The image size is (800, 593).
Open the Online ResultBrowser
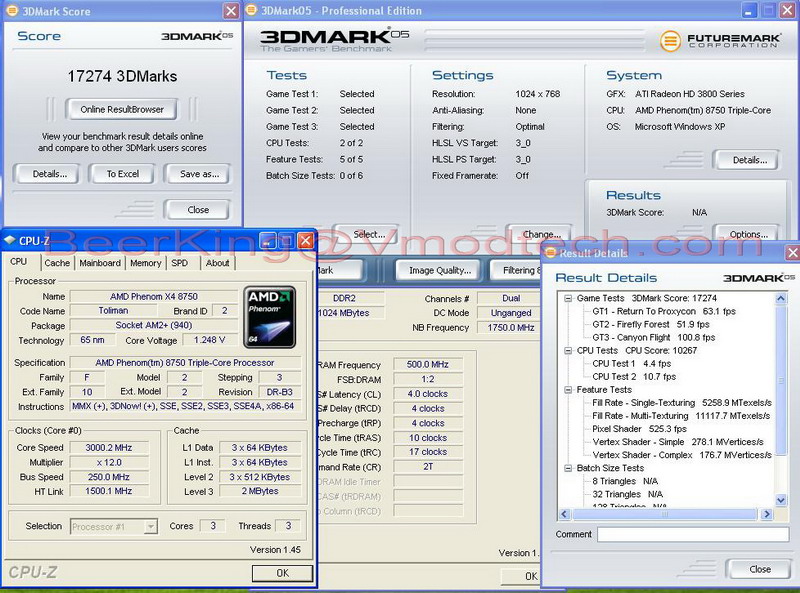coord(122,109)
